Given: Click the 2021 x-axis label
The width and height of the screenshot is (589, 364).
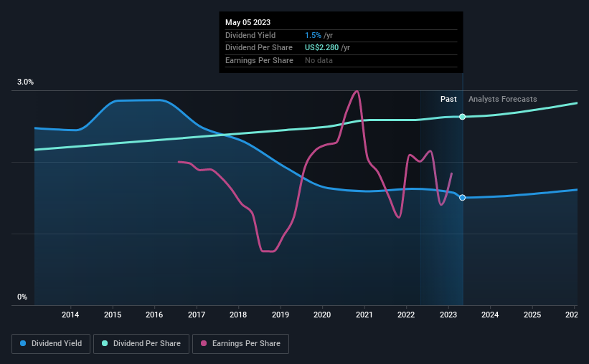Looking at the screenshot, I should (x=364, y=315).
